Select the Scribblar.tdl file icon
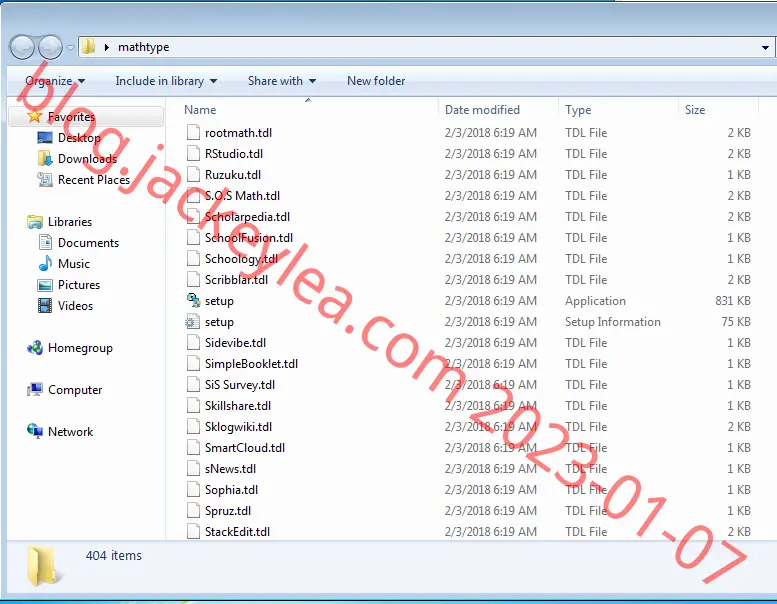The width and height of the screenshot is (777, 604). [x=193, y=279]
